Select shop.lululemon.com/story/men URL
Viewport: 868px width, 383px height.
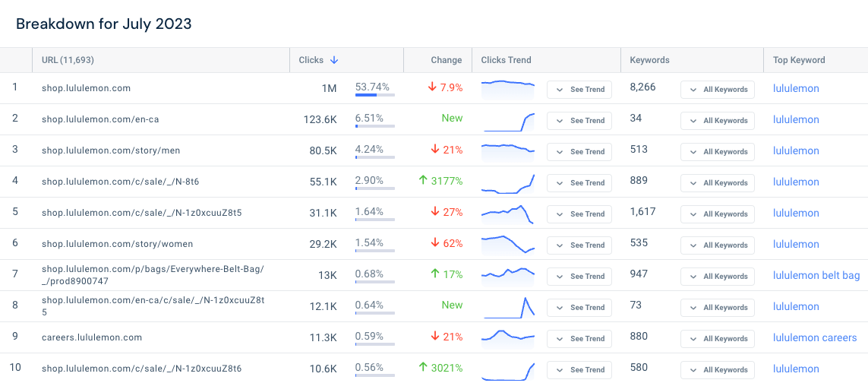pos(111,150)
